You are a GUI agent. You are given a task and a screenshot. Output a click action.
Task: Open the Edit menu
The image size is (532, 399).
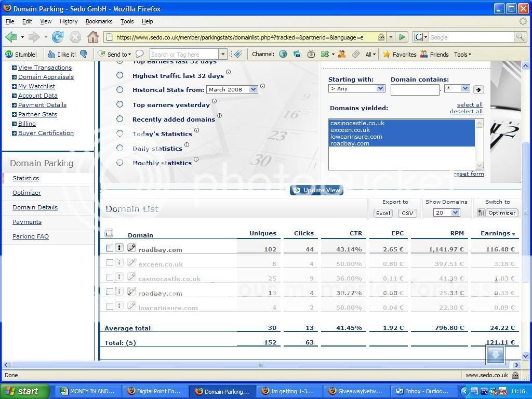pos(27,21)
